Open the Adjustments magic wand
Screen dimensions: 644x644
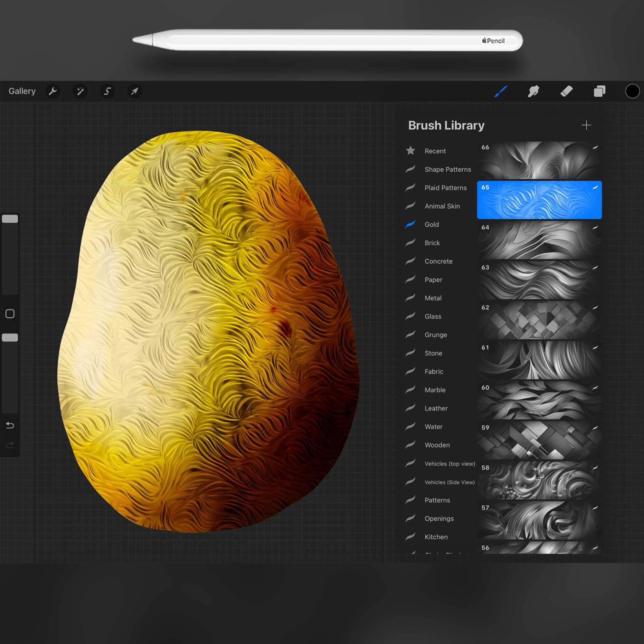[x=80, y=91]
